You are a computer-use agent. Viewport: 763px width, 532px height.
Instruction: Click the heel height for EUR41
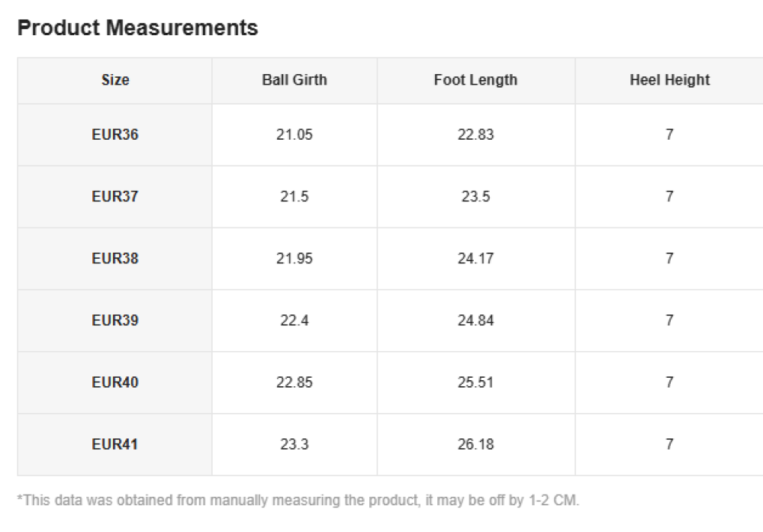[669, 444]
